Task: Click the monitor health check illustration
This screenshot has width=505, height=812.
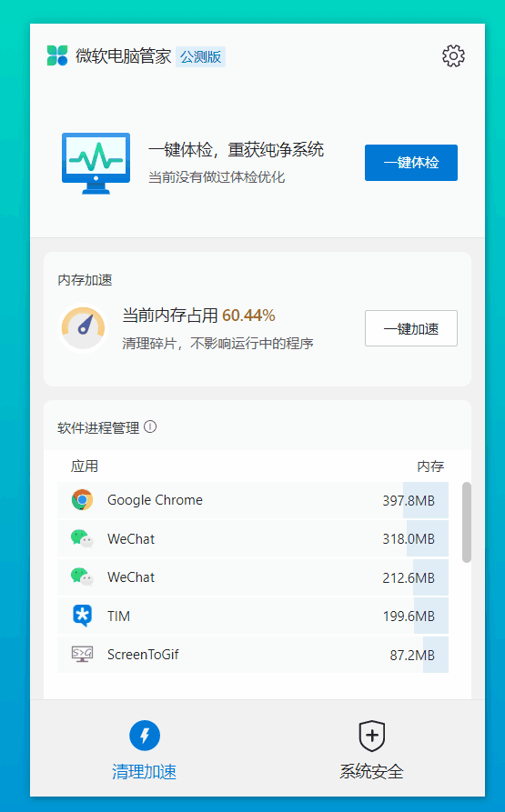Action: [96, 163]
